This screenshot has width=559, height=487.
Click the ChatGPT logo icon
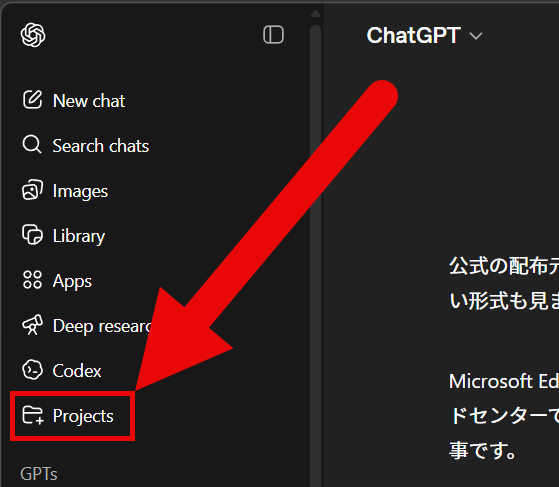[x=33, y=35]
